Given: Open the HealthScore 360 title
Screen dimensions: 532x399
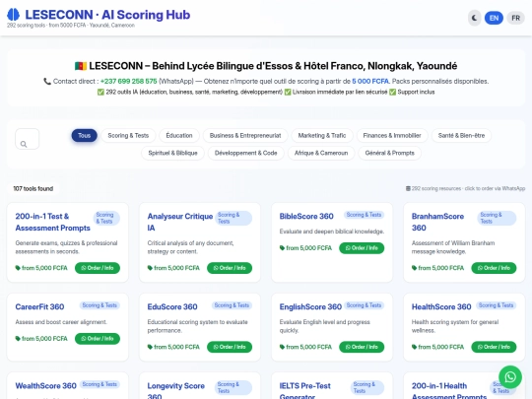Looking at the screenshot, I should (441, 307).
